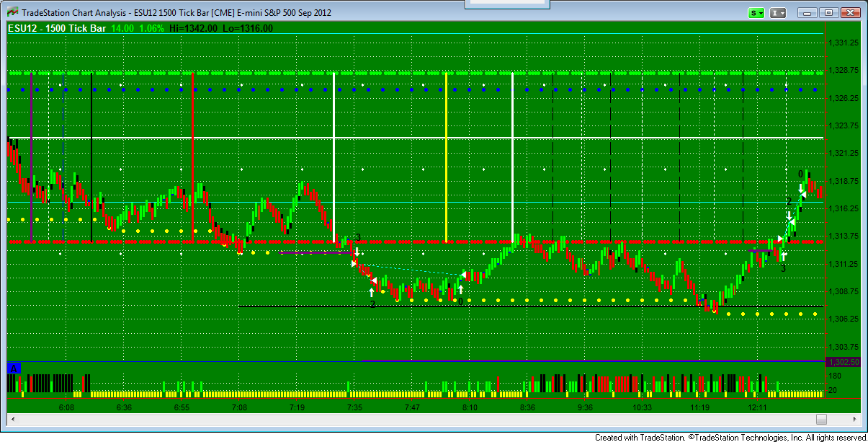Click the 1.06% percent change value
Screen dimensions: 868x442
coord(152,28)
